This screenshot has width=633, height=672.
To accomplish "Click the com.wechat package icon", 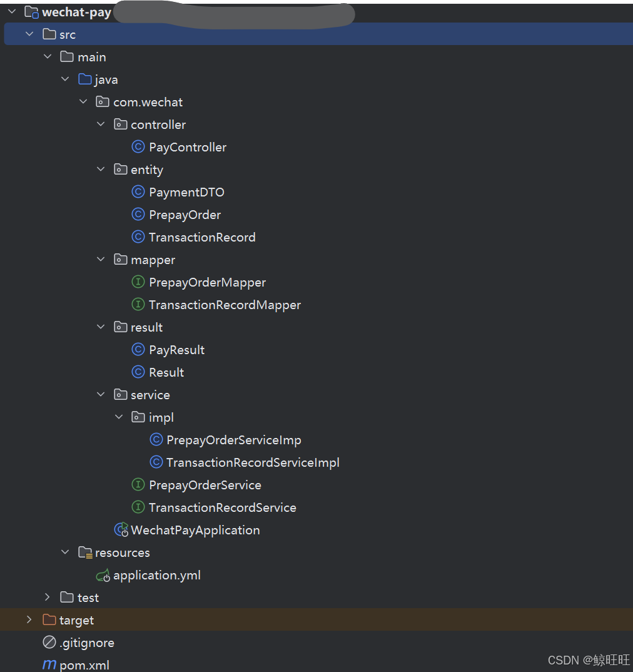I will click(x=103, y=101).
